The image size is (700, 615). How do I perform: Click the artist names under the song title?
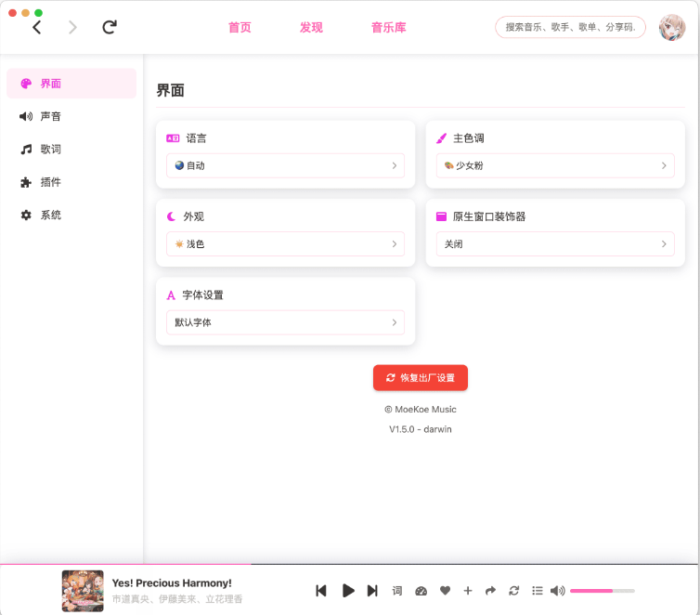[x=176, y=599]
